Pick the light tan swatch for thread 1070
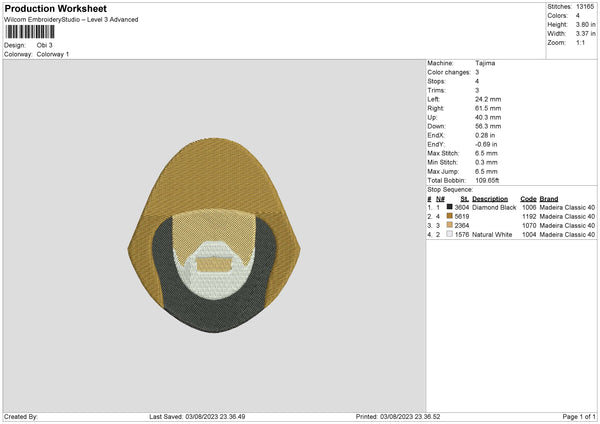Image resolution: width=600 pixels, height=424 pixels. click(449, 225)
